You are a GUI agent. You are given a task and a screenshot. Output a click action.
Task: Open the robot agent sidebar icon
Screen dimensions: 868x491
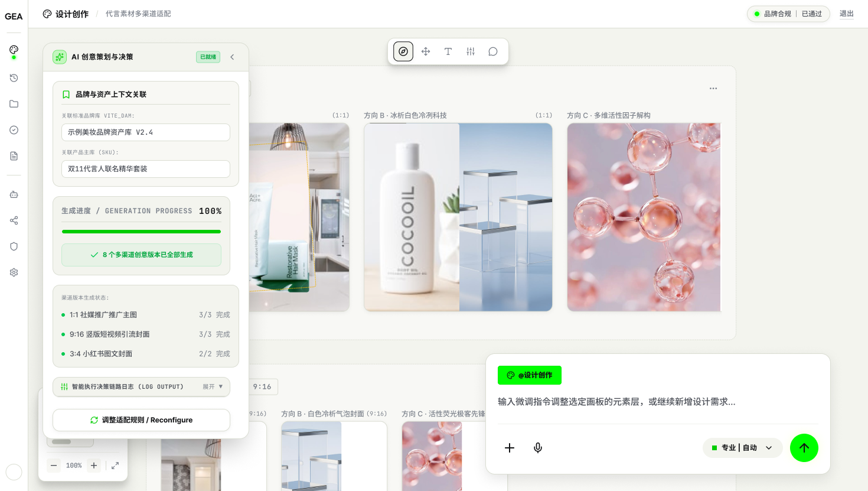(14, 194)
